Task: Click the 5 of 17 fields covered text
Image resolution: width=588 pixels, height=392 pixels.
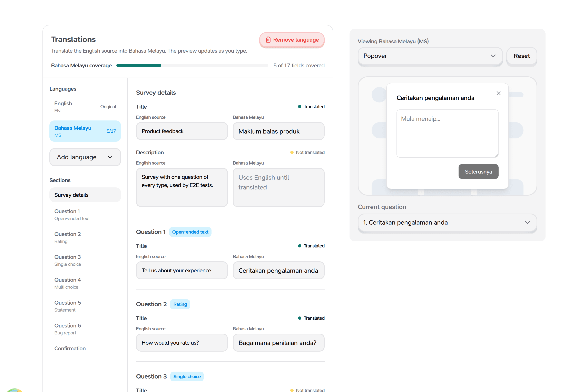Action: [299, 66]
